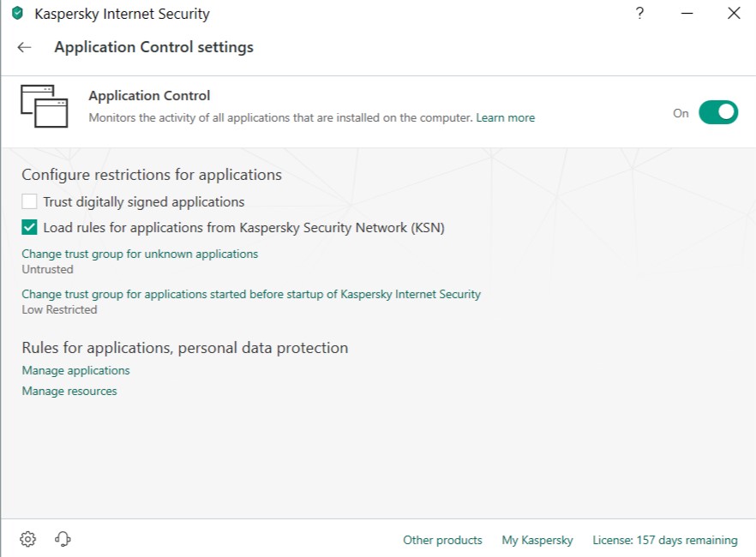
Task: Open My Kaspersky
Action: [537, 541]
